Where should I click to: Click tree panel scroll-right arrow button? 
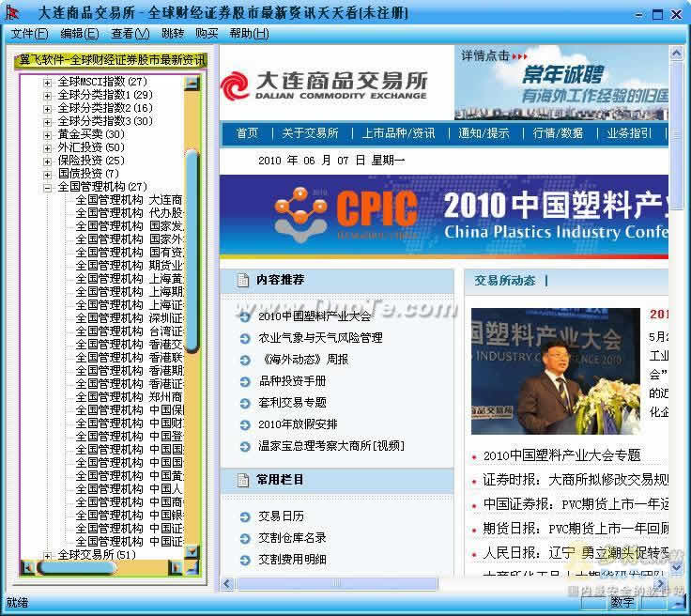[x=176, y=567]
